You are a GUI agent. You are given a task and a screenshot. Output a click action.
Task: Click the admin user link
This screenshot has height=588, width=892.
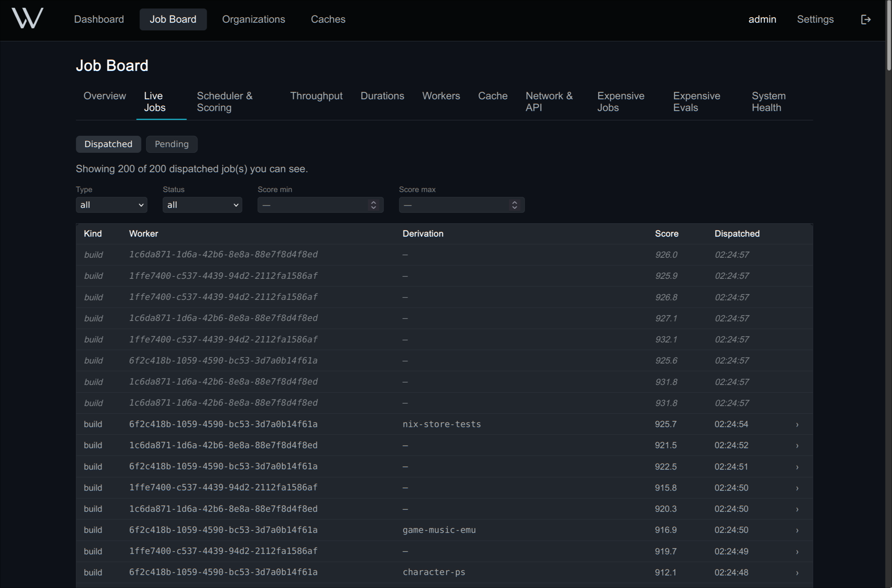click(762, 19)
